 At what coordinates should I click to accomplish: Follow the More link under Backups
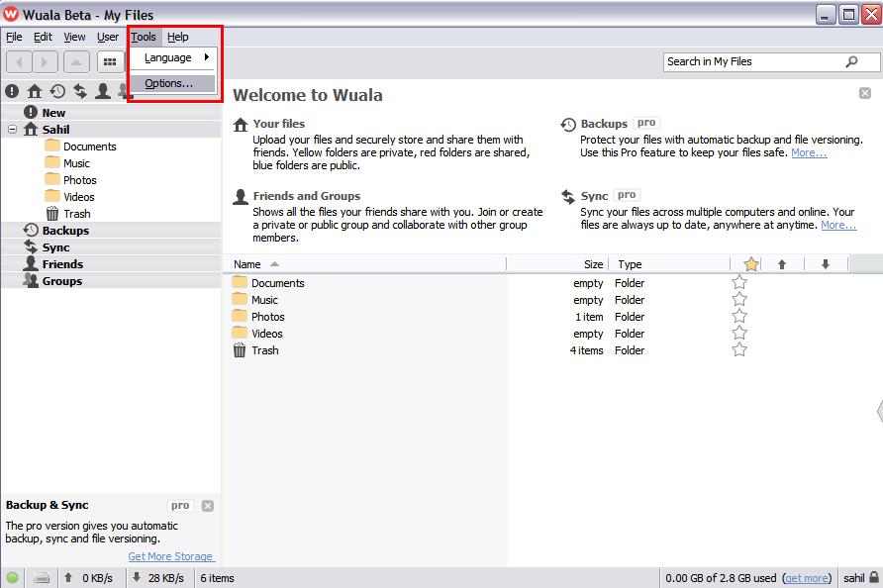(809, 152)
